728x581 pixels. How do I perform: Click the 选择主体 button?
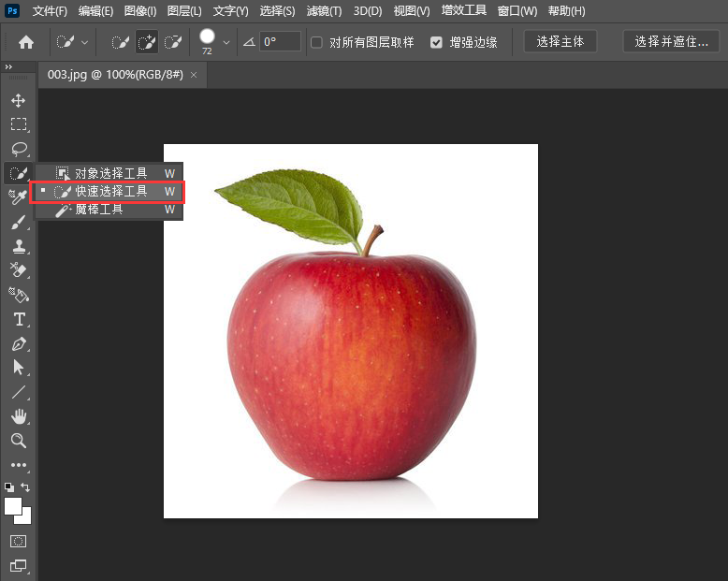[560, 42]
